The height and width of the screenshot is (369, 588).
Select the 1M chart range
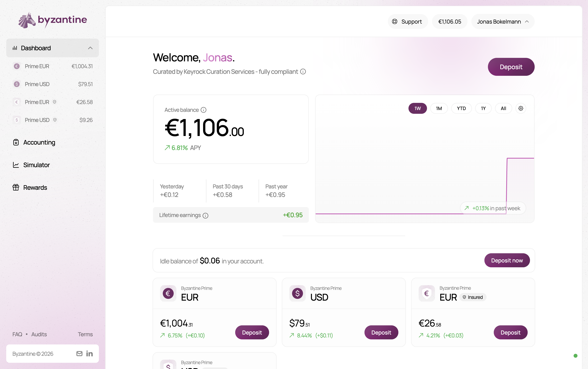tap(439, 108)
